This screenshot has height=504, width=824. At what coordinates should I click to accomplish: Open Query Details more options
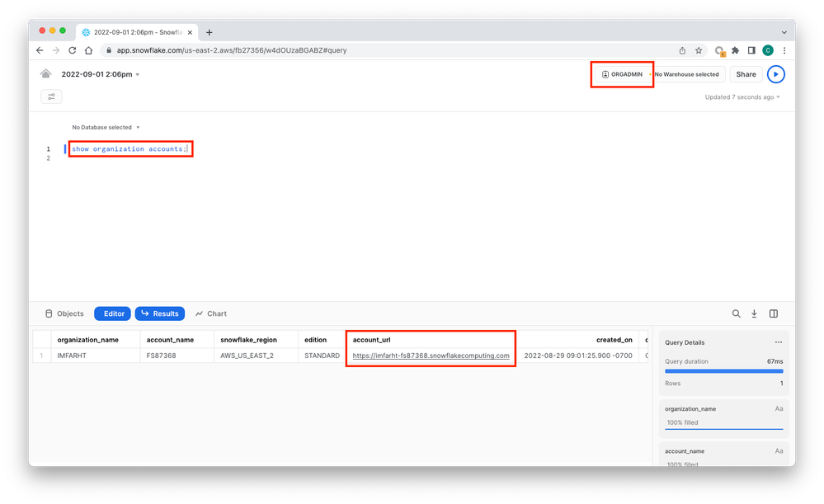point(779,342)
